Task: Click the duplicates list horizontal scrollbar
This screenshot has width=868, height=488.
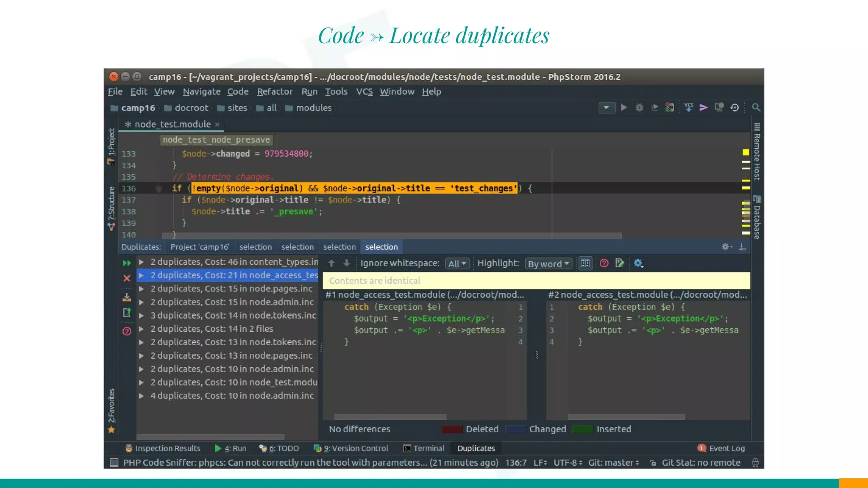Action: [210, 437]
